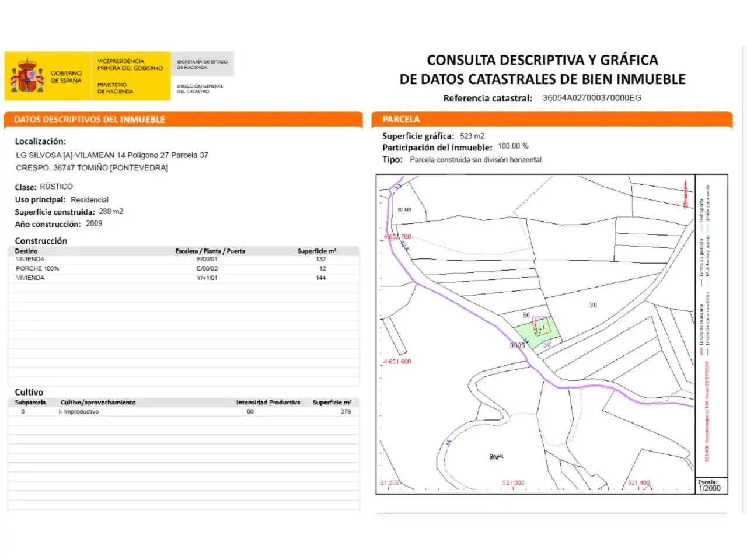Click the cadastral reference 36054A027000370000EG
The width and height of the screenshot is (747, 560).
coord(592,97)
